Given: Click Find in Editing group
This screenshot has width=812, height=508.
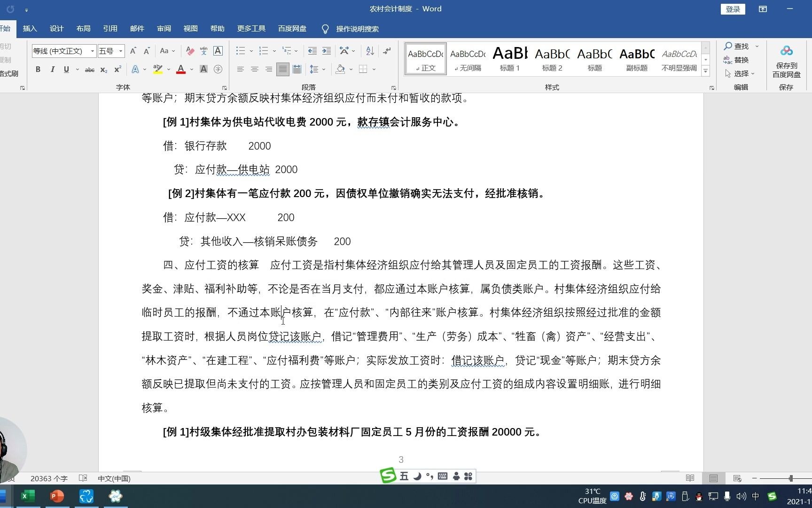Looking at the screenshot, I should pyautogui.click(x=736, y=46).
